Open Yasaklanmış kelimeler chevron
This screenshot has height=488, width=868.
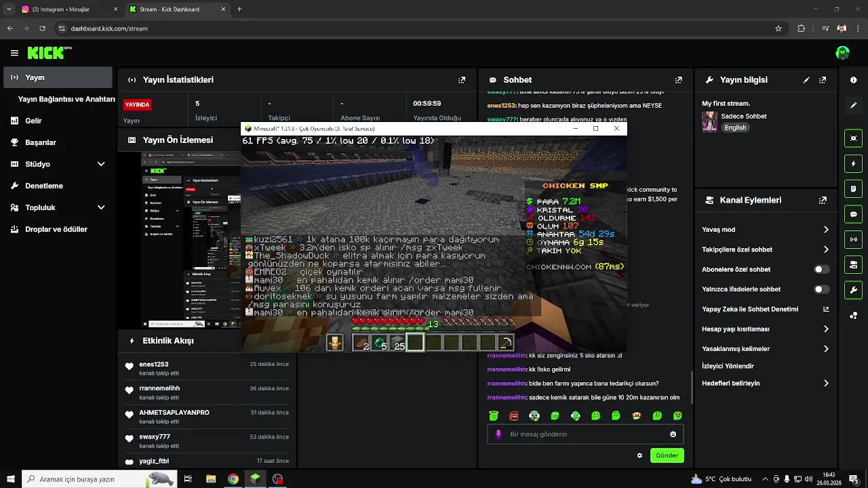point(826,349)
